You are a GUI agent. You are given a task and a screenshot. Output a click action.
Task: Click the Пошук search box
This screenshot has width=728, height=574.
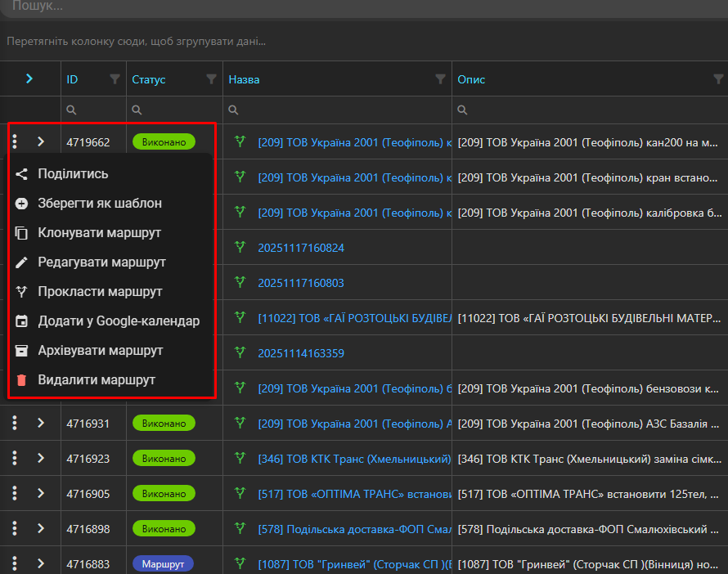(364, 7)
